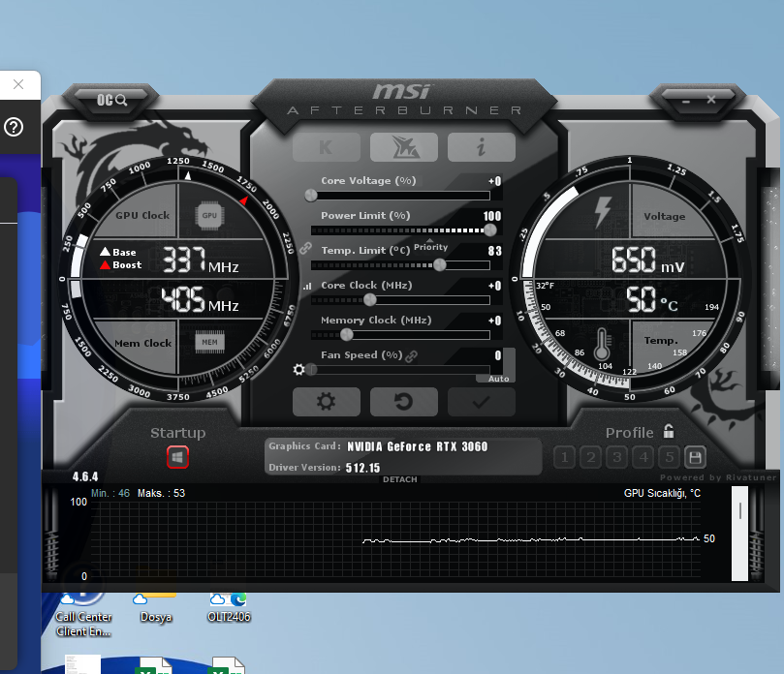Click MEM chip icon in gauge
Image resolution: width=784 pixels, height=674 pixels.
(209, 342)
